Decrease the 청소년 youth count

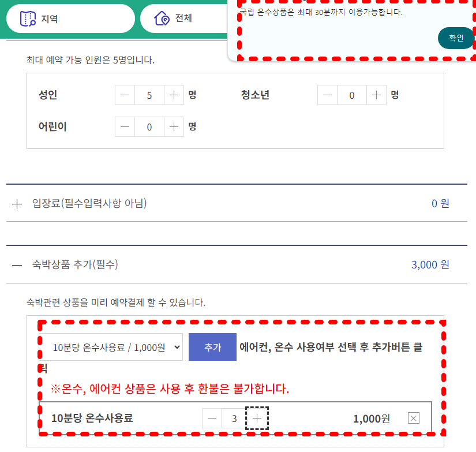coord(327,95)
